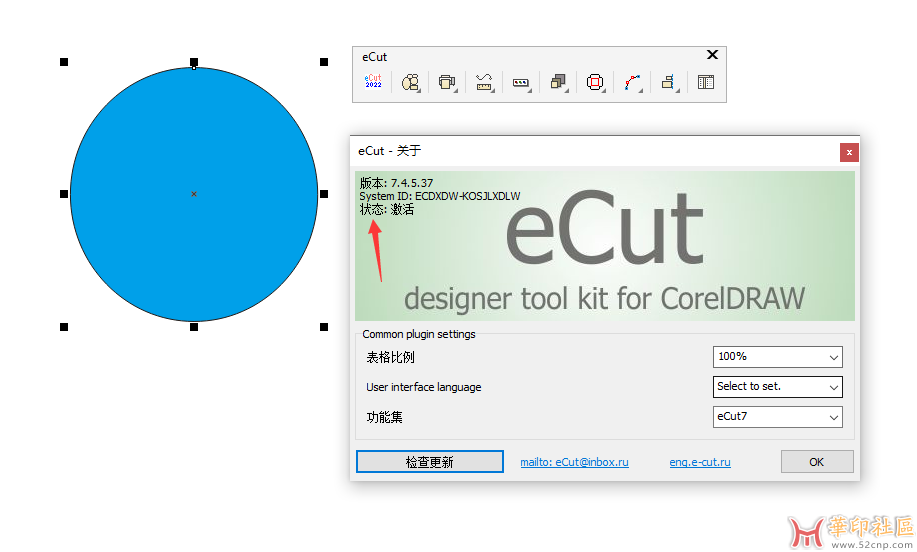Click the circle's center x marker
The height and width of the screenshot is (552, 917).
point(194,194)
